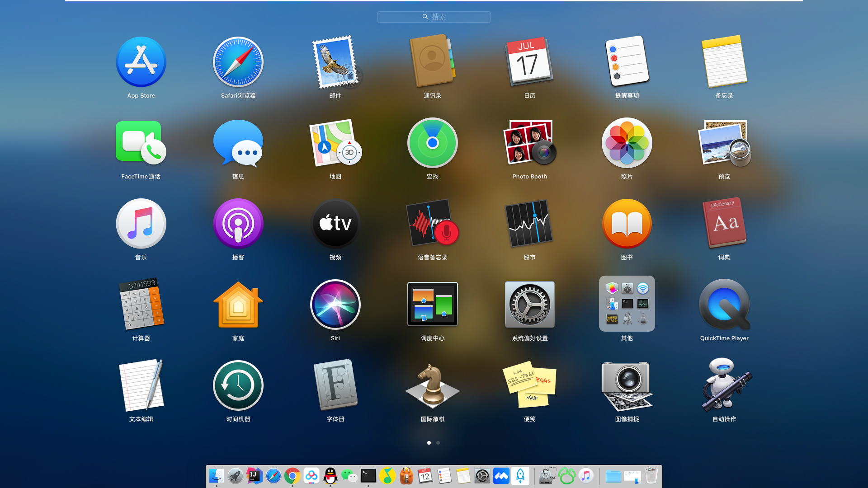Viewport: 868px width, 488px height.
Task: Open the 字体册 Font Book app
Action: [x=335, y=385]
